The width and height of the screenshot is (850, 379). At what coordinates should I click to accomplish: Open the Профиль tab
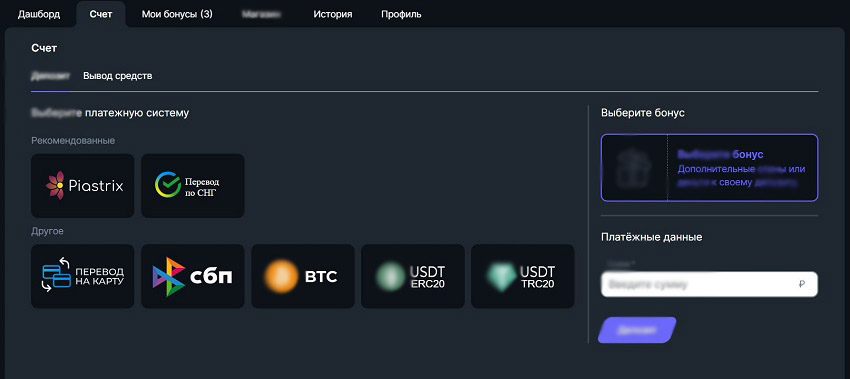[401, 14]
